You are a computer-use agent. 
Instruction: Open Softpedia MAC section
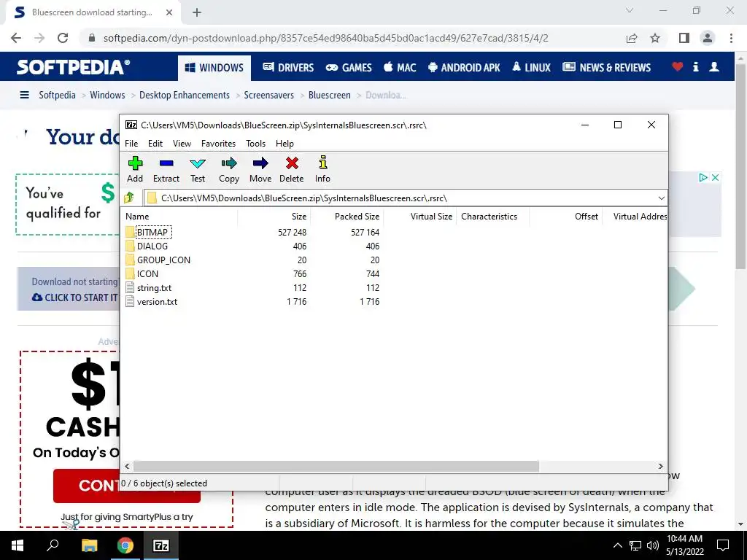click(x=400, y=68)
